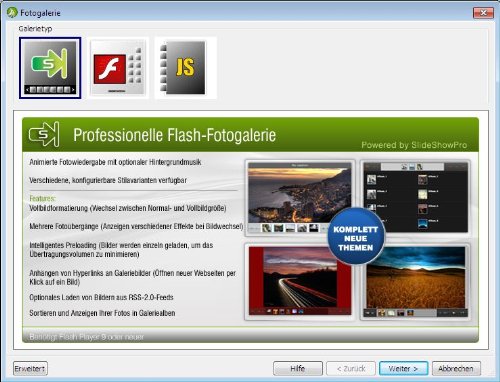This screenshot has height=382, width=500.
Task: Click the heading Professionelle Flash-Fotogalerie
Action: pyautogui.click(x=174, y=135)
